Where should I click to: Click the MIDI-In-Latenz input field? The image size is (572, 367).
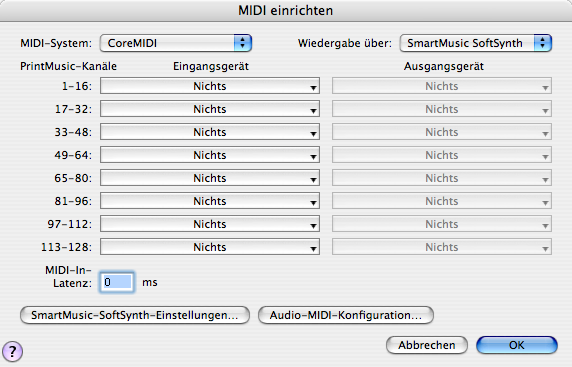click(x=117, y=282)
